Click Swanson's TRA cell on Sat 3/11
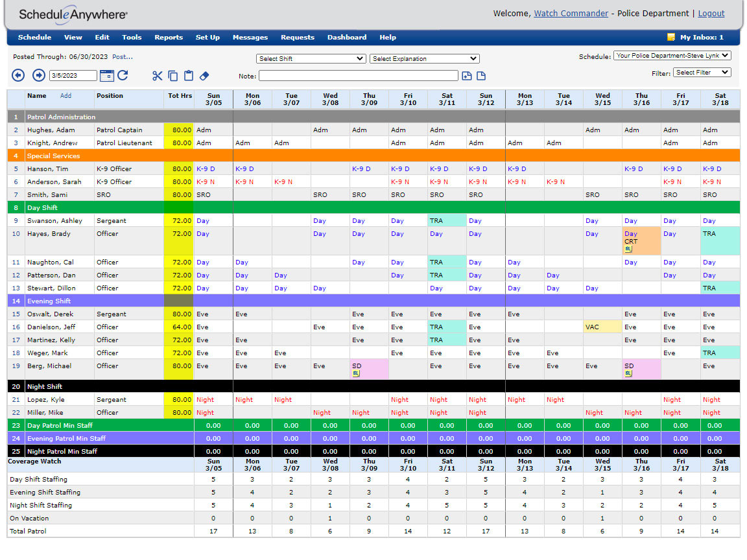747x560 pixels. 447,220
